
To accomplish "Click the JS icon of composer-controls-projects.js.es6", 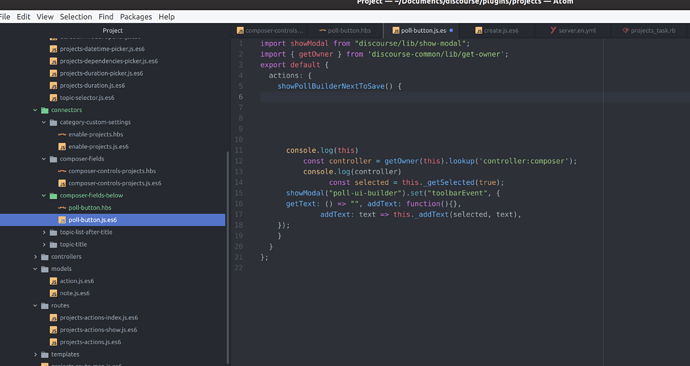I will coord(62,183).
